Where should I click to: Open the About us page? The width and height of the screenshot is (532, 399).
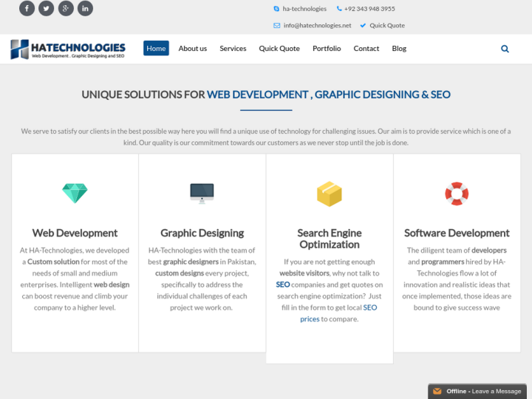(192, 49)
